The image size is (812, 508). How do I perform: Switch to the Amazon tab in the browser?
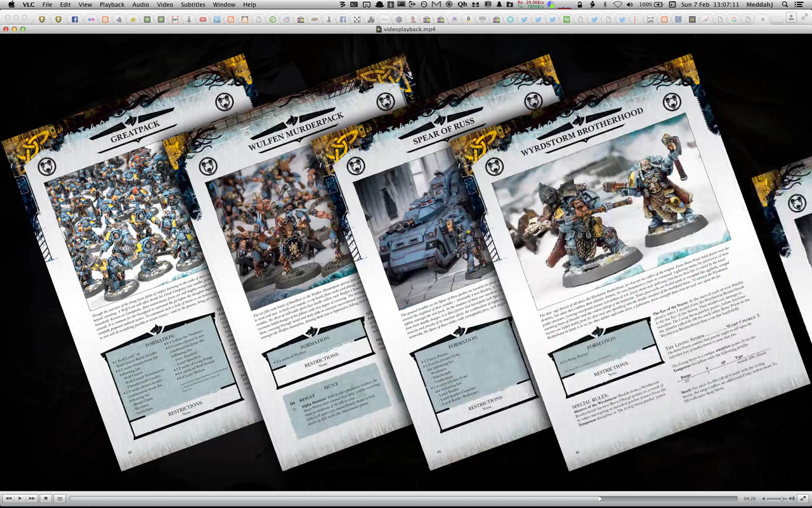(x=468, y=20)
